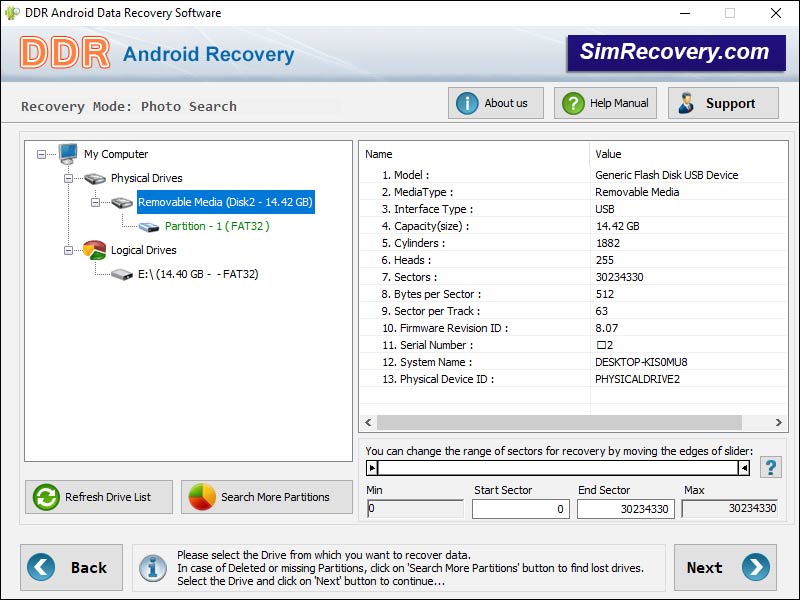The height and width of the screenshot is (600, 800).
Task: Click the Start Sector input field
Action: 520,509
